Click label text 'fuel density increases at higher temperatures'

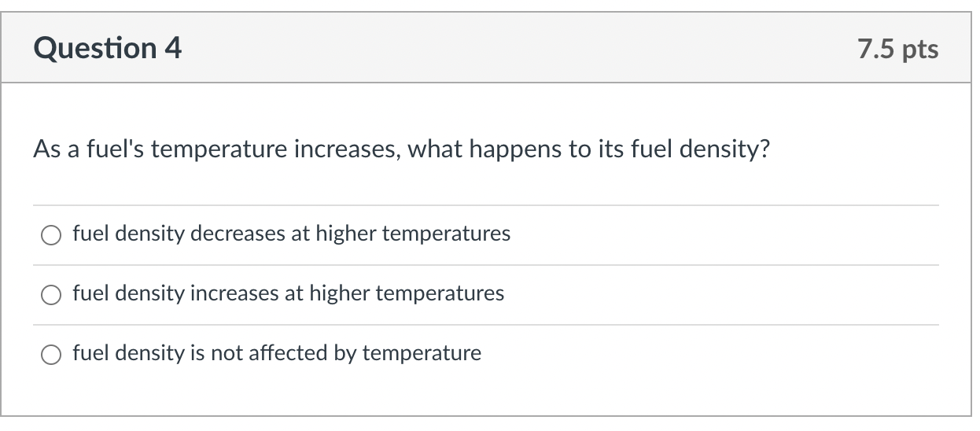(x=289, y=293)
